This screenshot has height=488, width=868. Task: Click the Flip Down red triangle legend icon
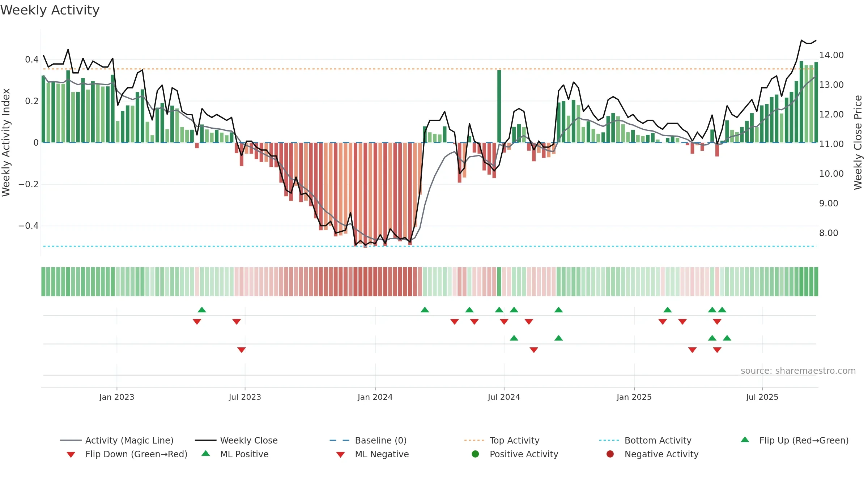[71, 455]
